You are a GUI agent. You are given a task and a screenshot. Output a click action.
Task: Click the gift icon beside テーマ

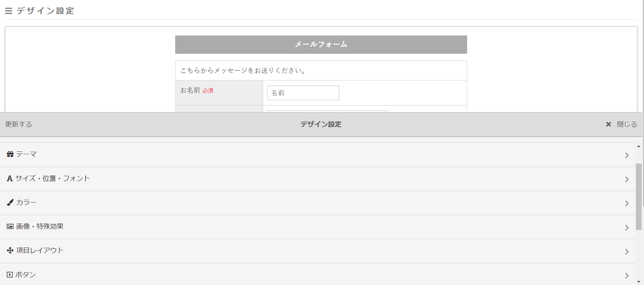coord(10,154)
